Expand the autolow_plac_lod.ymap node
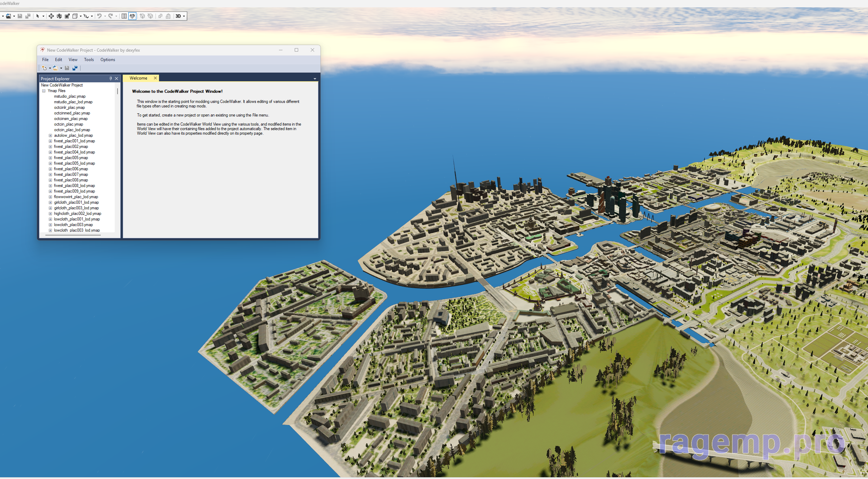The width and height of the screenshot is (868, 479). 50,135
